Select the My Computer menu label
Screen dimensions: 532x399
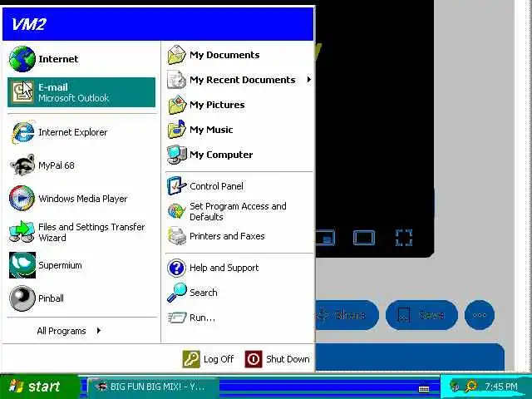(221, 155)
